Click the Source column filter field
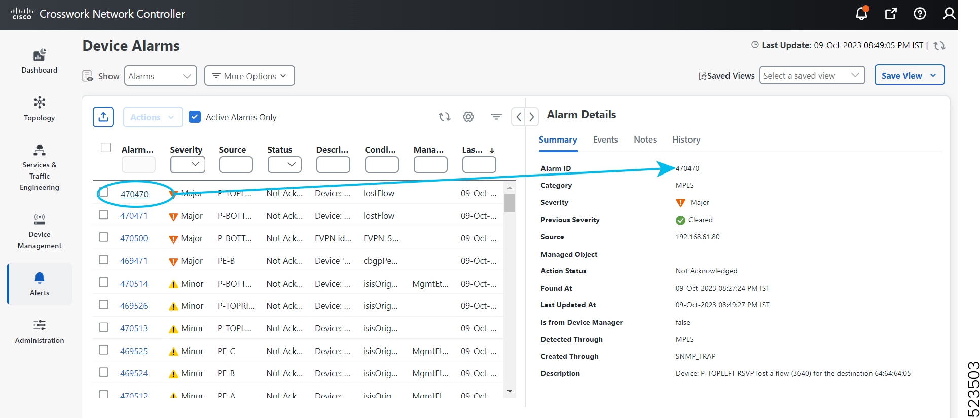This screenshot has width=980, height=418. tap(236, 164)
